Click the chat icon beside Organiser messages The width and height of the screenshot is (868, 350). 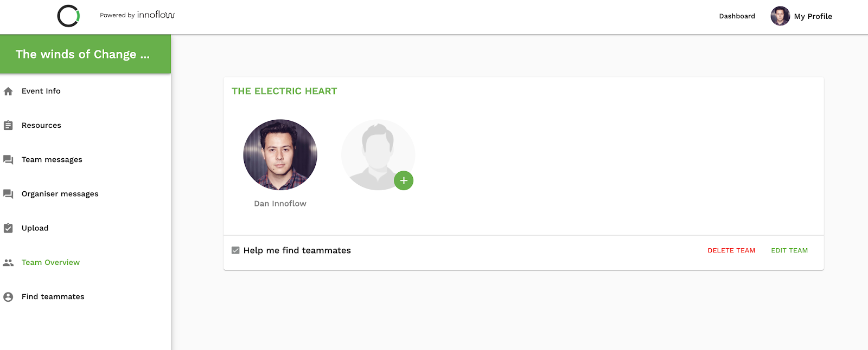[x=8, y=194]
